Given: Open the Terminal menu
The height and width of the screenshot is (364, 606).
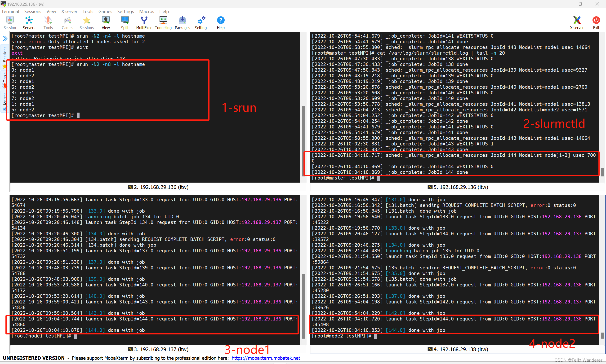Looking at the screenshot, I should pos(10,11).
